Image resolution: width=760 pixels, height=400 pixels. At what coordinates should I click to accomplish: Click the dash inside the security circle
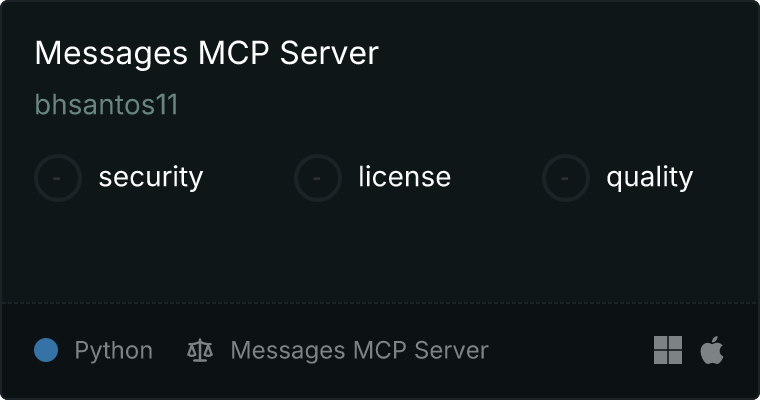click(x=57, y=178)
